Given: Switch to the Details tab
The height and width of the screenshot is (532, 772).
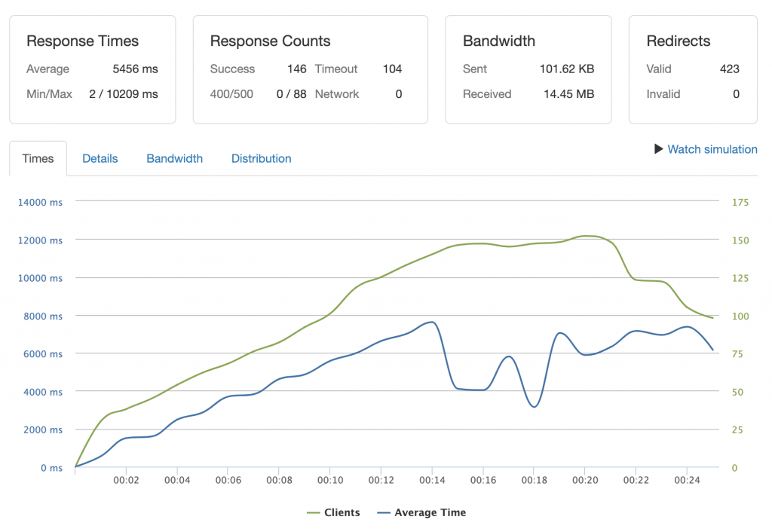Looking at the screenshot, I should (x=100, y=158).
